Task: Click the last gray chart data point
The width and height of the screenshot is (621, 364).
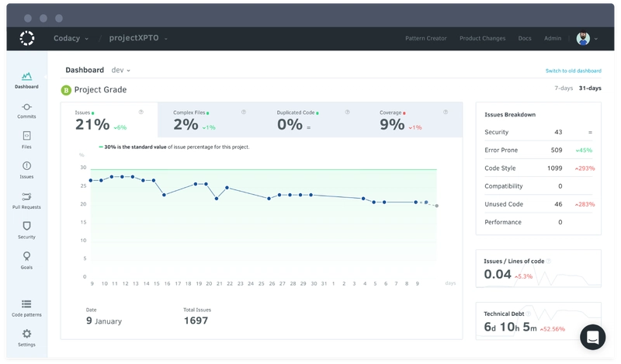Action: (437, 206)
